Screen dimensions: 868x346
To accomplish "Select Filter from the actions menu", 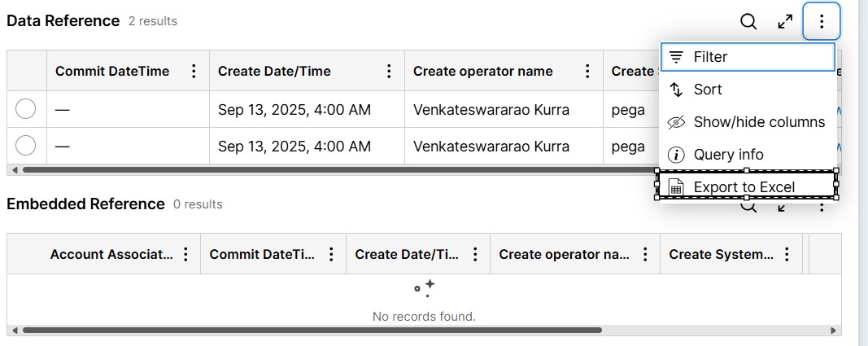I will coord(747,57).
